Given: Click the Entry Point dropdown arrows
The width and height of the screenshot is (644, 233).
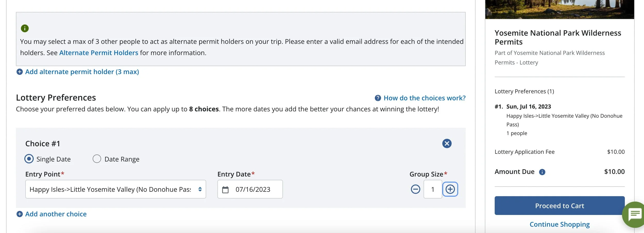Looking at the screenshot, I should [200, 189].
